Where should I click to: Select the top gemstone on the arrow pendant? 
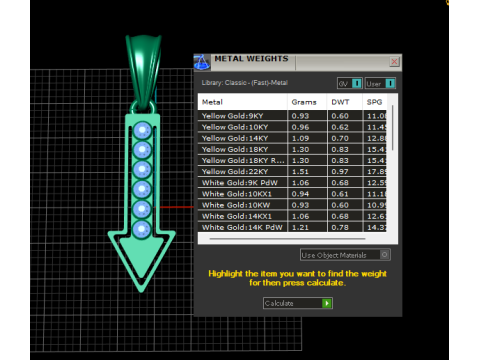click(x=142, y=130)
